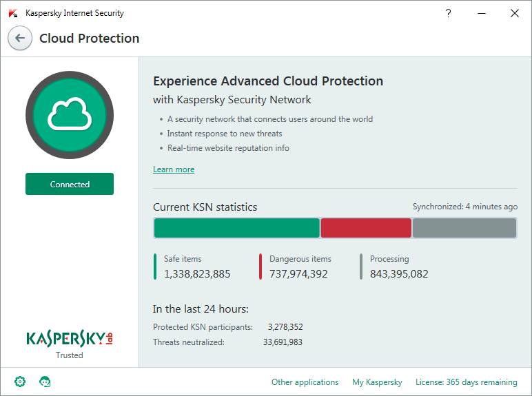Open settings via the gear icon
The width and height of the screenshot is (532, 396).
point(20,382)
